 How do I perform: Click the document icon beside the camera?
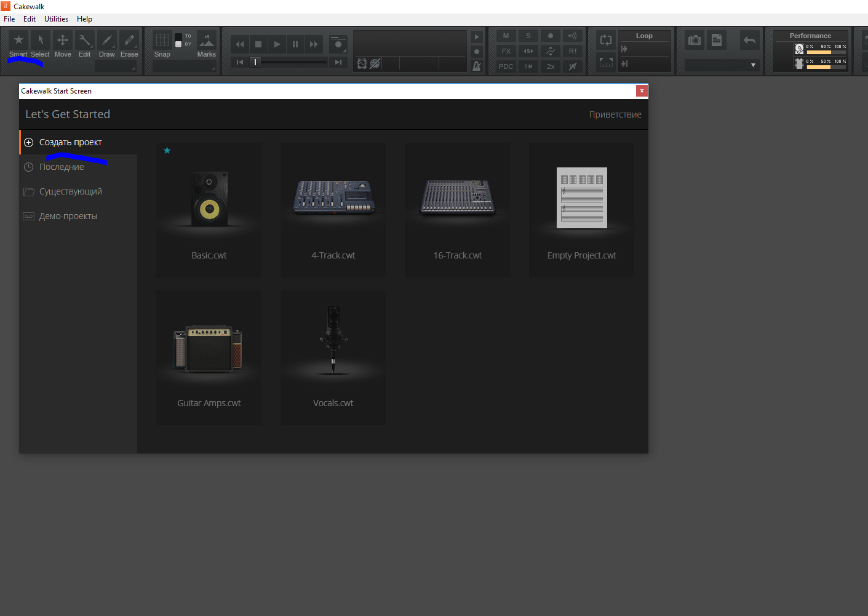717,41
